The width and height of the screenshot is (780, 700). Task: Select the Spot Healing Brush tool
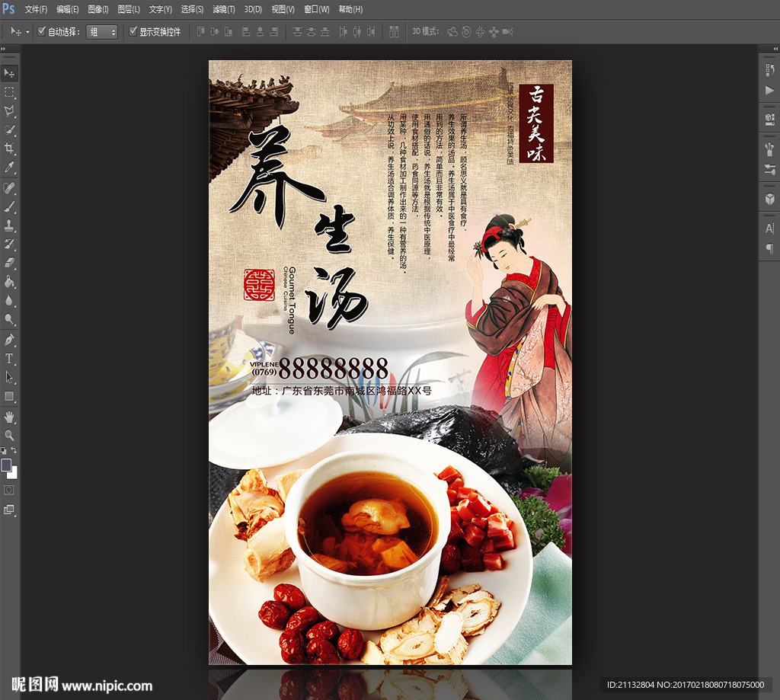(x=9, y=188)
